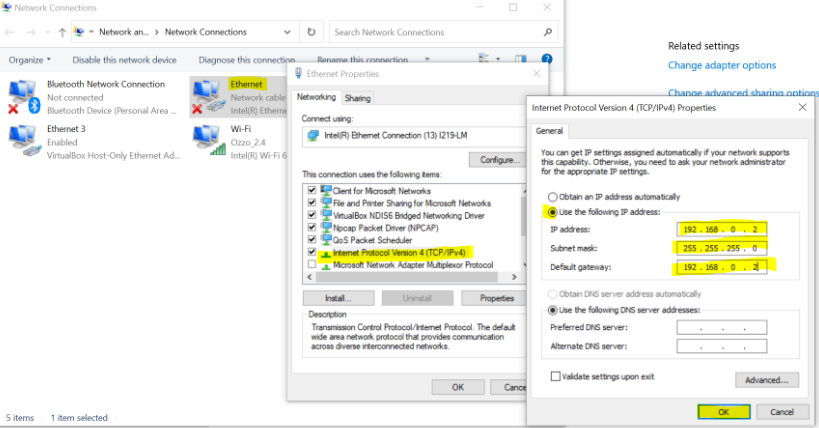The width and height of the screenshot is (819, 428).
Task: Click Disable this network device
Action: click(x=124, y=60)
